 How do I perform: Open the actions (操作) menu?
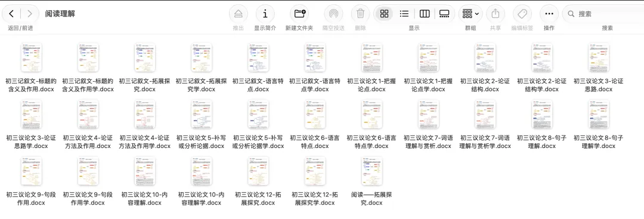(x=549, y=14)
